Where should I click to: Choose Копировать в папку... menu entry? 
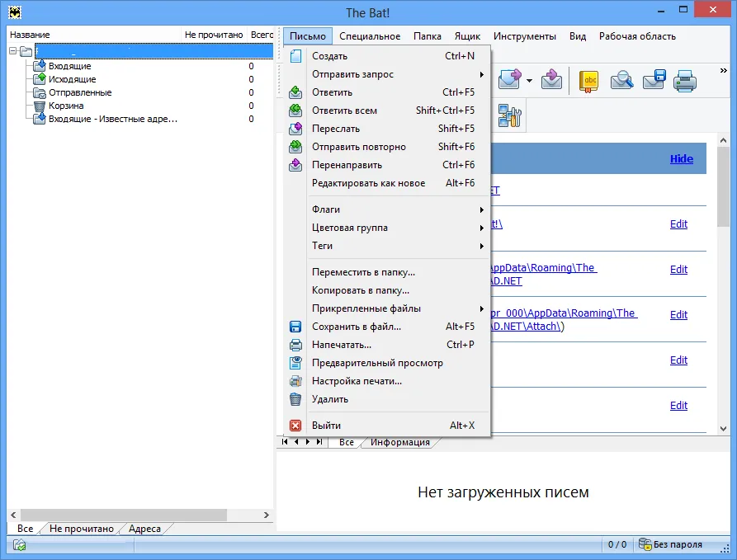point(387,290)
